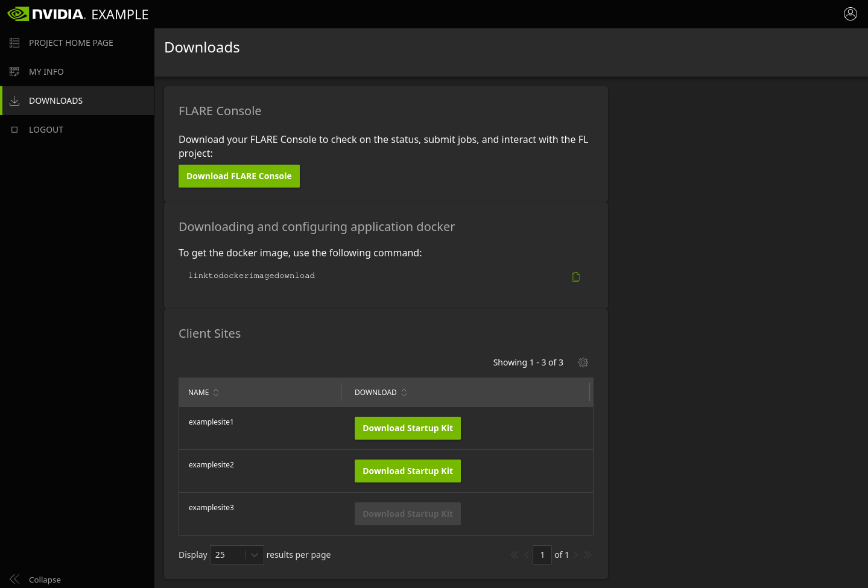Click disabled Download Startup Kit for examplesite3
This screenshot has height=588, width=868.
pos(408,514)
